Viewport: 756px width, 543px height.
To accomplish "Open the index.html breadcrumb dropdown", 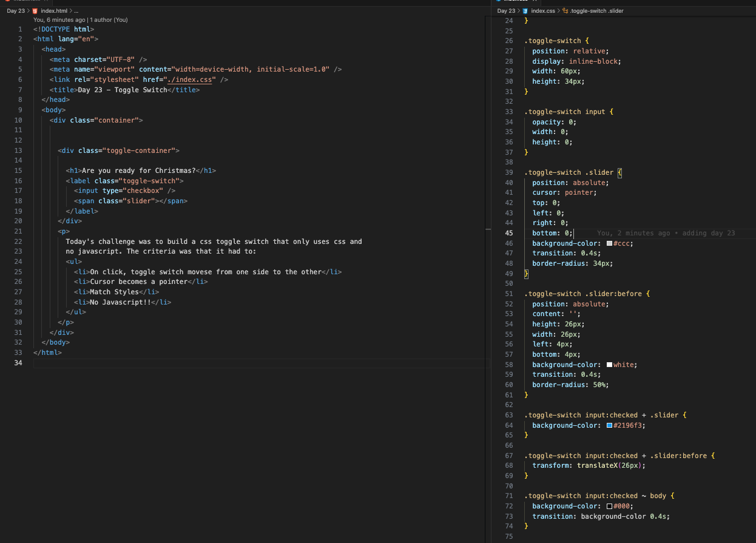I will point(54,11).
